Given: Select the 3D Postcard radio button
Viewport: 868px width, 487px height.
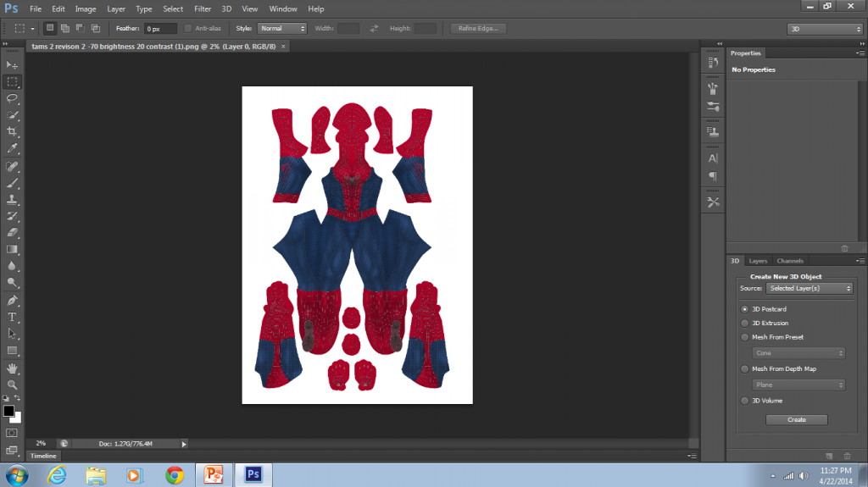Looking at the screenshot, I should (744, 309).
